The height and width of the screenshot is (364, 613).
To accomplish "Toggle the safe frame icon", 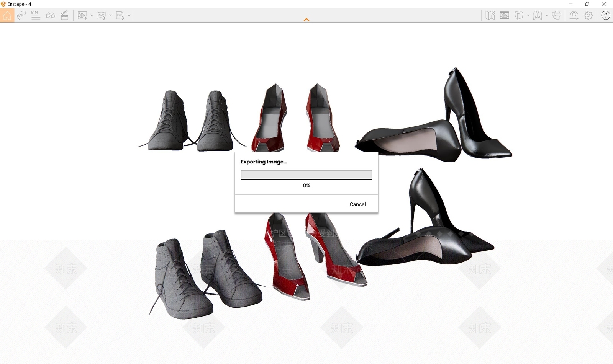I will coord(505,15).
